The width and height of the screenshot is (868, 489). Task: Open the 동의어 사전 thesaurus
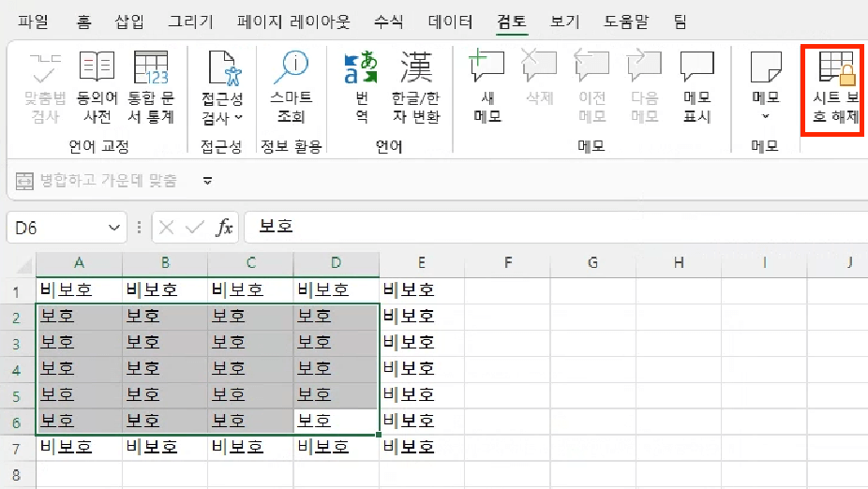[x=97, y=87]
